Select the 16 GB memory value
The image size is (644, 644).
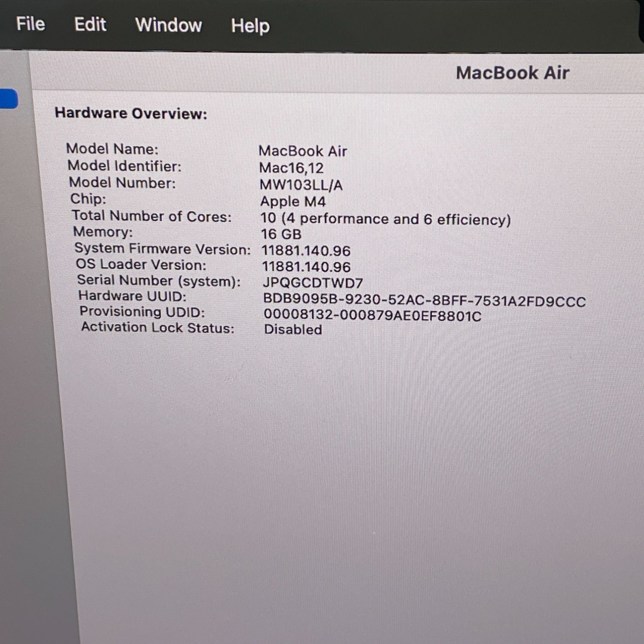click(x=281, y=234)
